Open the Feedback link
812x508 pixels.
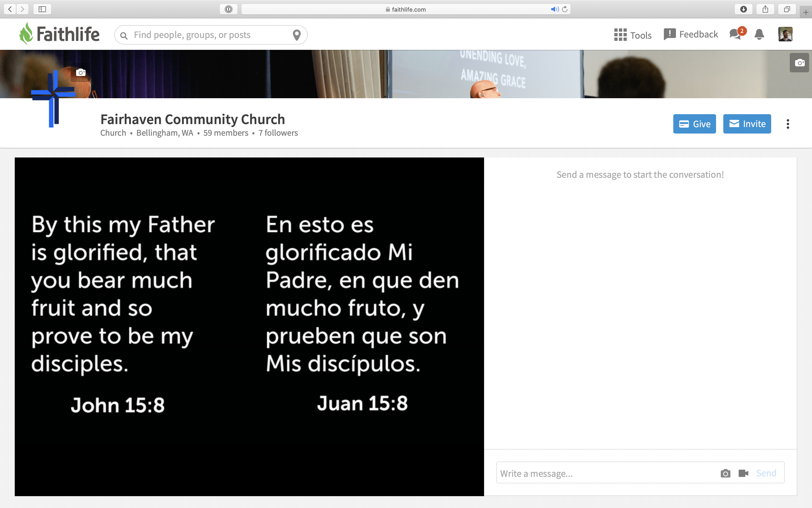[691, 34]
